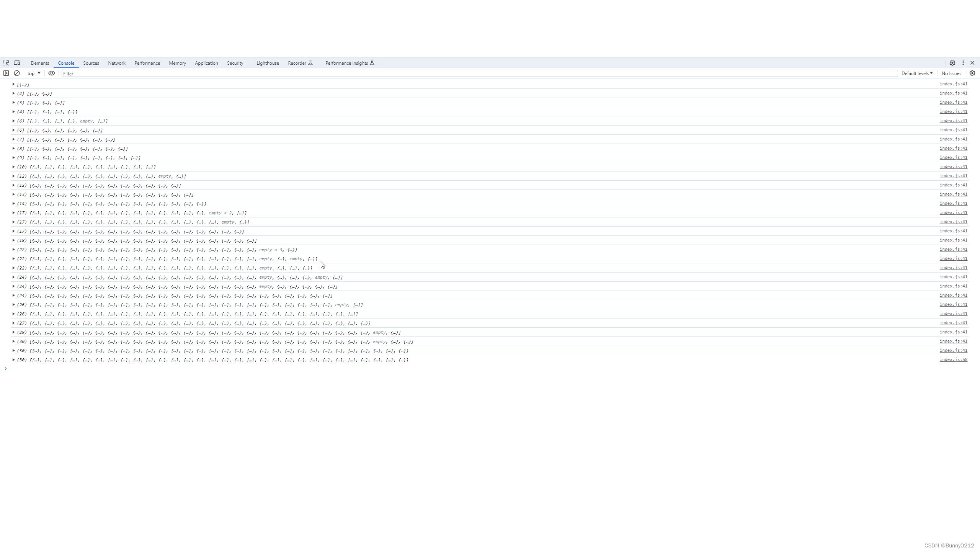The image size is (980, 552).
Task: Open console settings gear near No Issues
Action: pos(972,73)
